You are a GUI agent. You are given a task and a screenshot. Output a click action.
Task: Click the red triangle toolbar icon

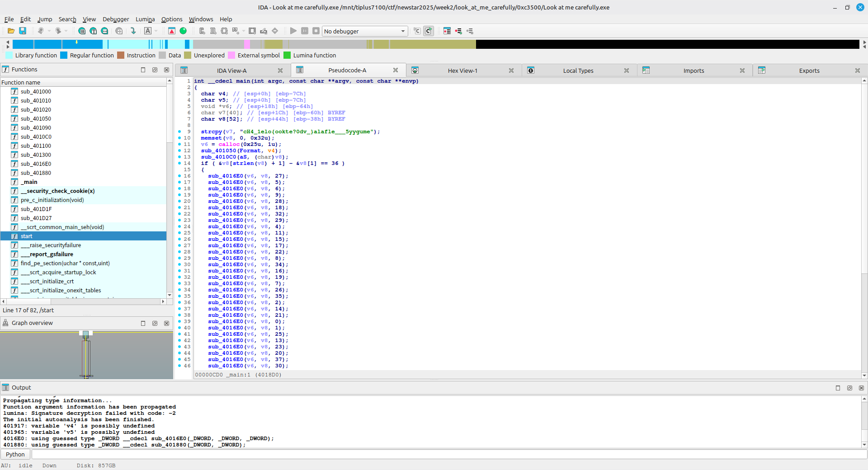pyautogui.click(x=172, y=31)
